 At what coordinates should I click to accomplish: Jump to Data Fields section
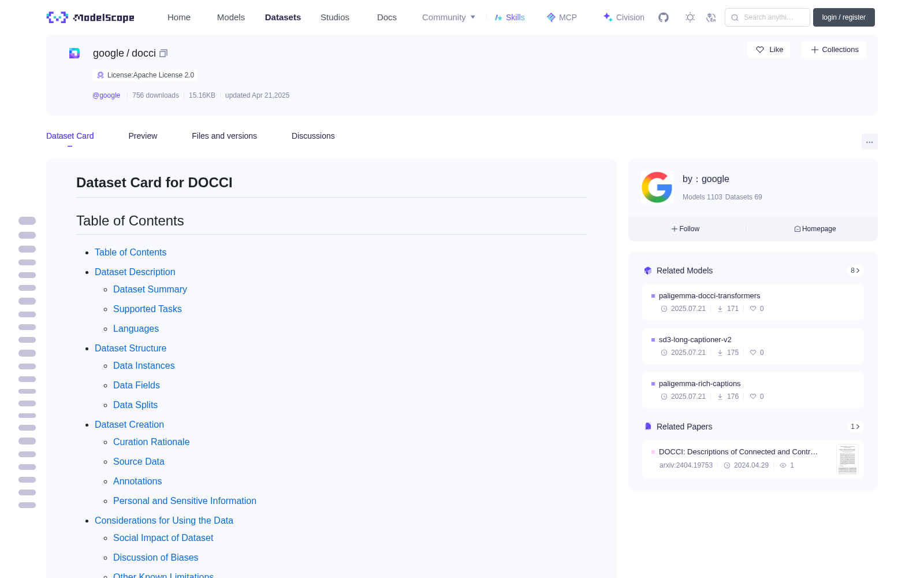[x=136, y=386]
